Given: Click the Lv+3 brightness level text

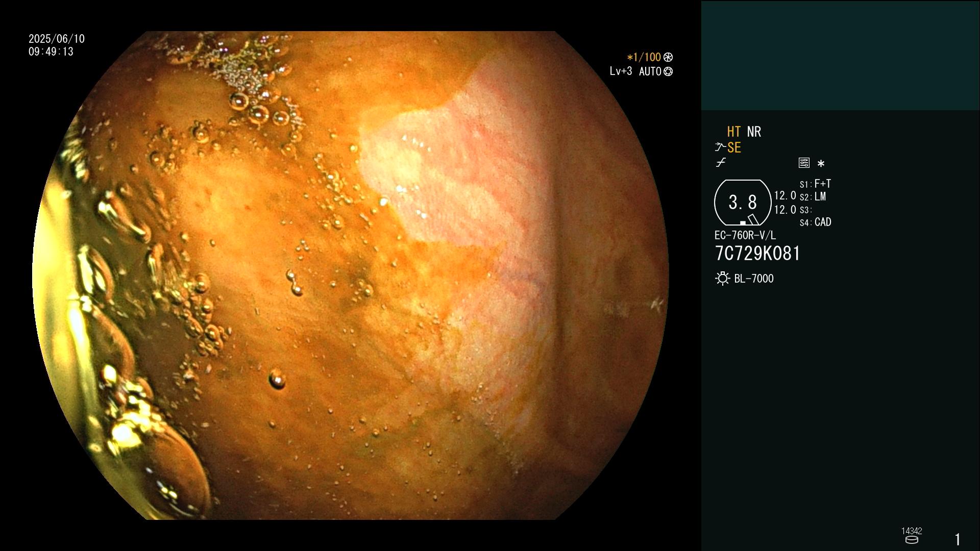Looking at the screenshot, I should (x=621, y=71).
